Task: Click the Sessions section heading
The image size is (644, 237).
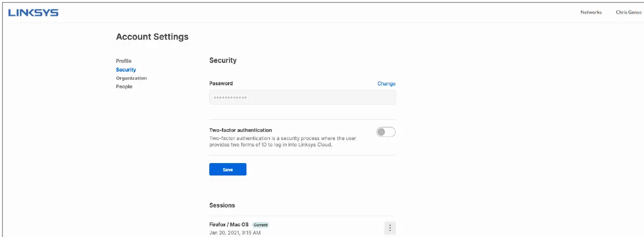Action: tap(222, 205)
